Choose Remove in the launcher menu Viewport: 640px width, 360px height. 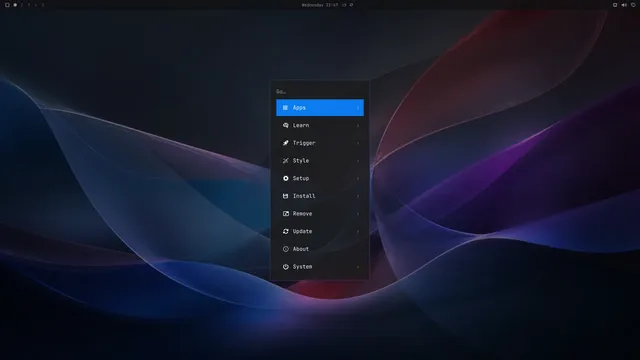pos(320,213)
